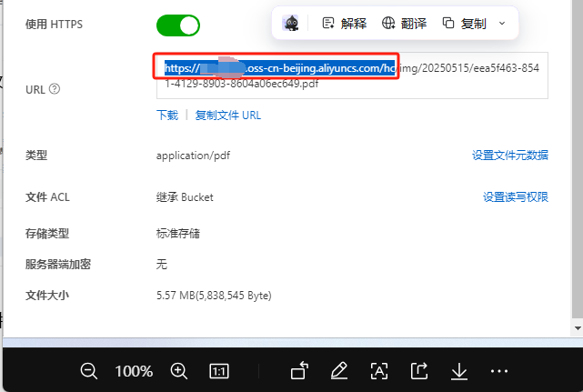Click inside the URL text field
The image size is (583, 392).
click(352, 75)
